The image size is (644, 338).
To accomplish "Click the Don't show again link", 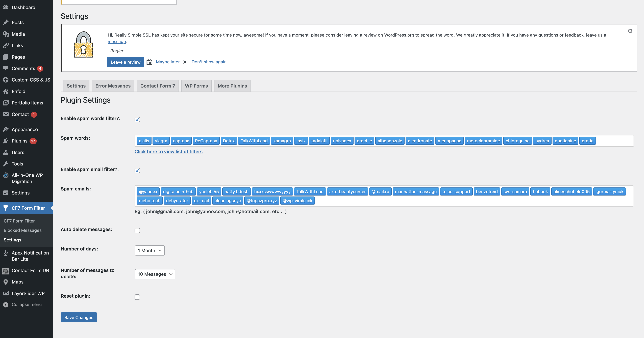I will coord(209,62).
